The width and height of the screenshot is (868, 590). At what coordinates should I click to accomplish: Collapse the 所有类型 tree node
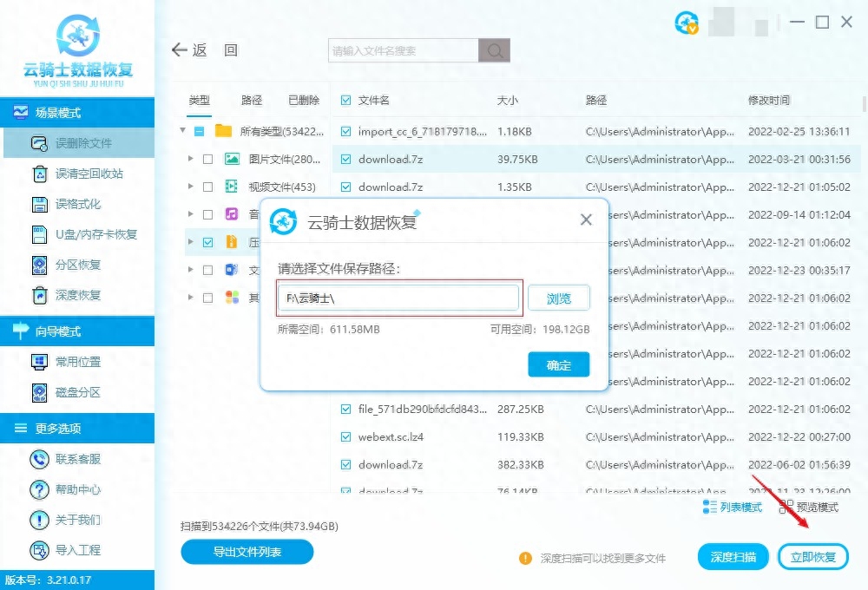pos(182,131)
